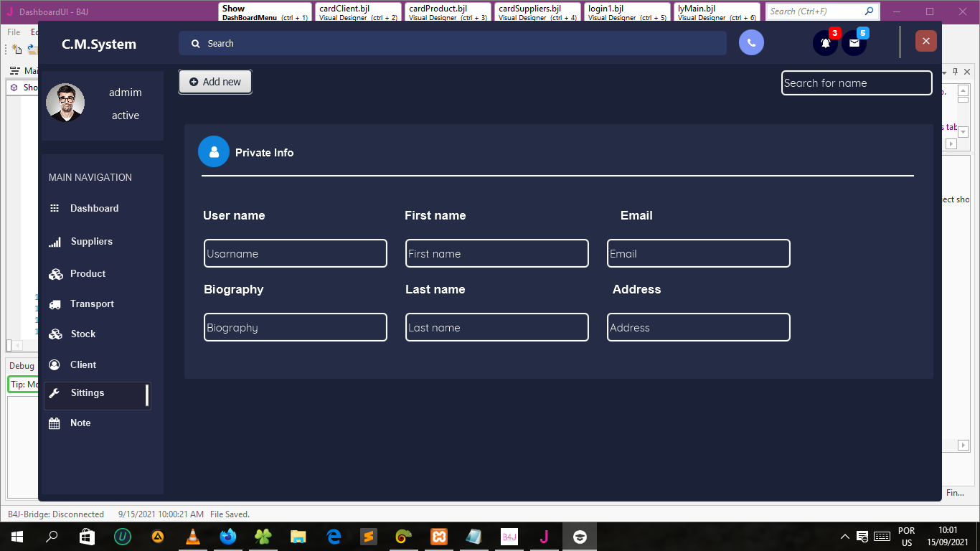Click the 'Private Info' heading text
The width and height of the screenshot is (980, 551).
[x=264, y=153]
